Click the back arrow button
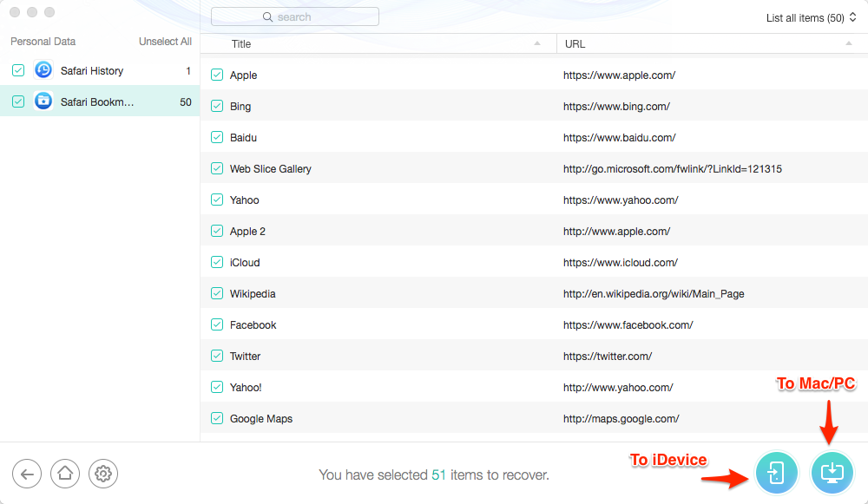Viewport: 868px width, 504px height. (x=27, y=475)
